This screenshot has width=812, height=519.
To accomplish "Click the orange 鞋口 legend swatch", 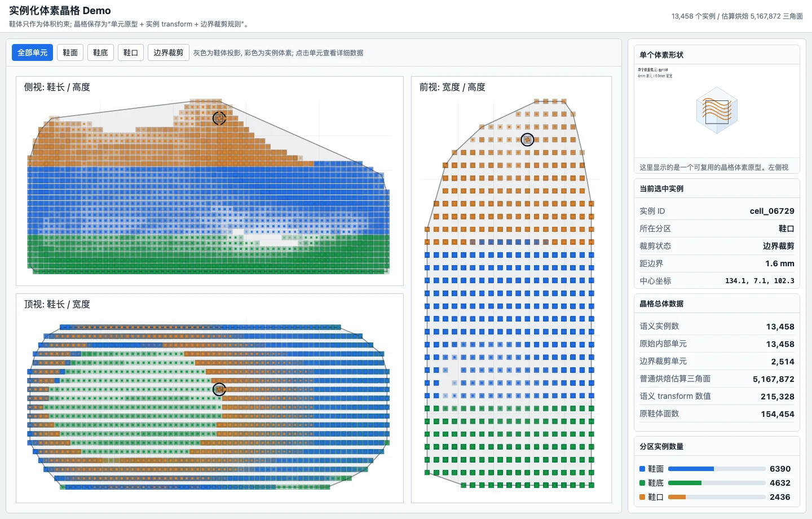I will [642, 497].
